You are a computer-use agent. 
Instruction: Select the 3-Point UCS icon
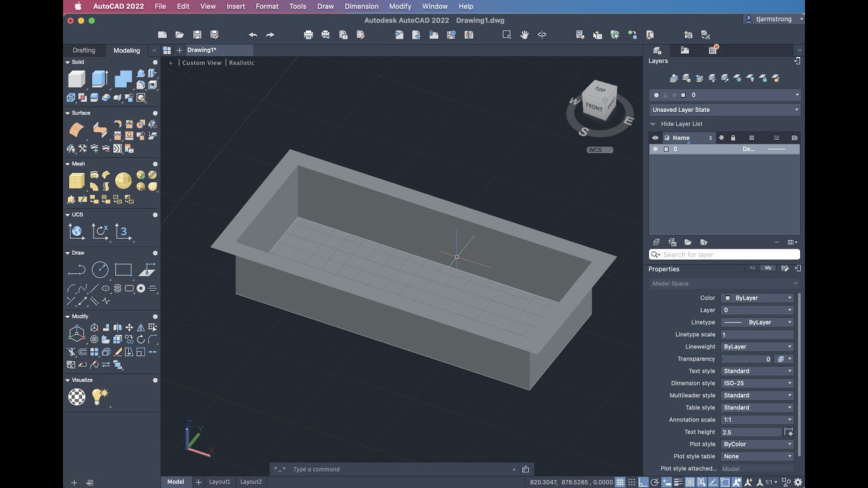tap(123, 232)
